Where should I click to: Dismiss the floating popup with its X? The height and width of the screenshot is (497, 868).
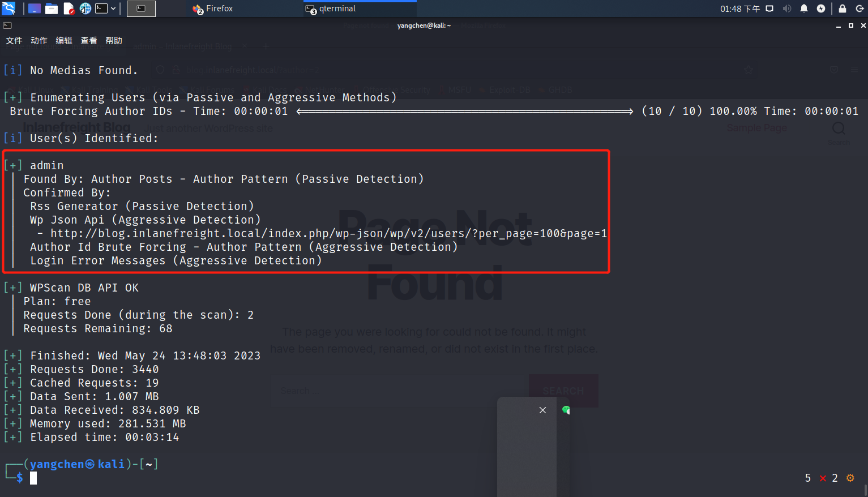(542, 410)
